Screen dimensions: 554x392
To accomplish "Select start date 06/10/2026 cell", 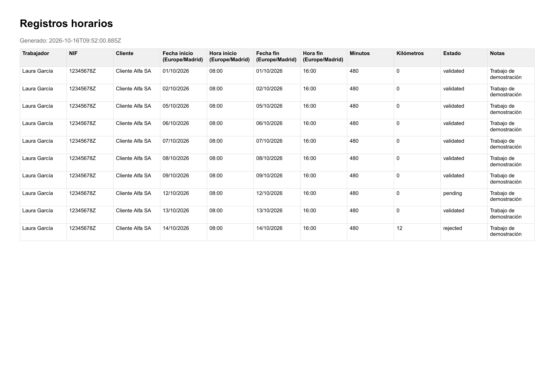I will (184, 127).
